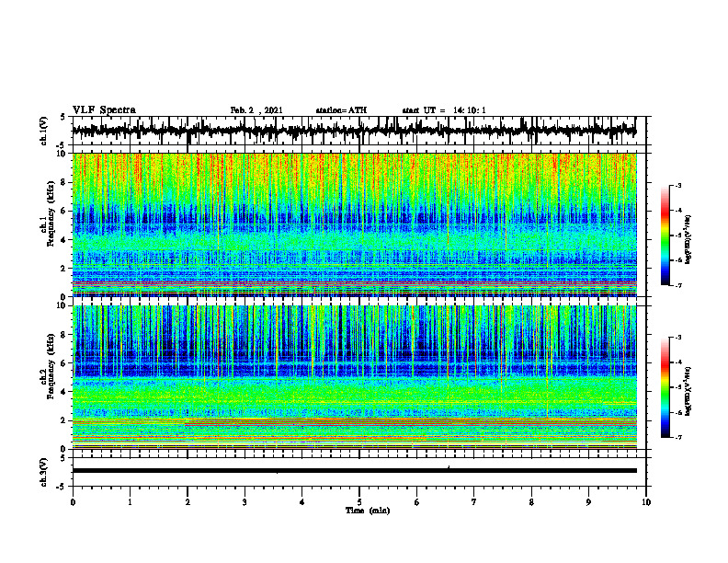This screenshot has height=563, width=728.
Task: Click the ch.1 spectrogram colorbar
Action: (665, 236)
